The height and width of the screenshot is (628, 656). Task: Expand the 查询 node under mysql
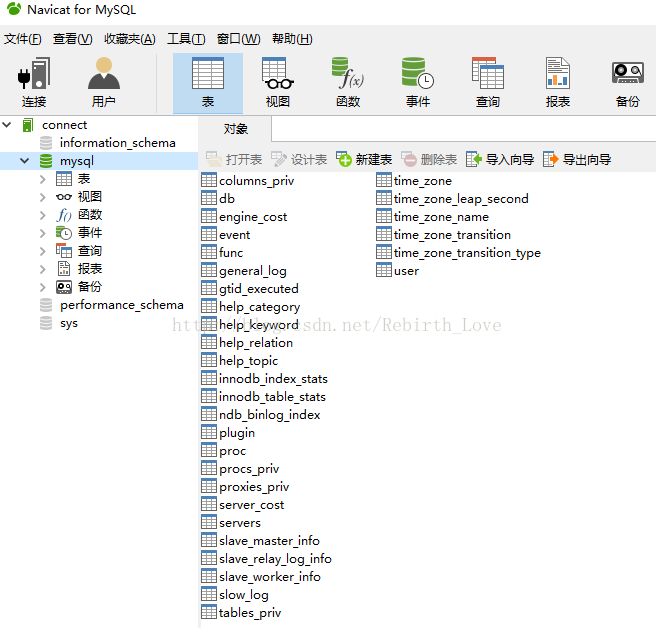click(x=43, y=251)
